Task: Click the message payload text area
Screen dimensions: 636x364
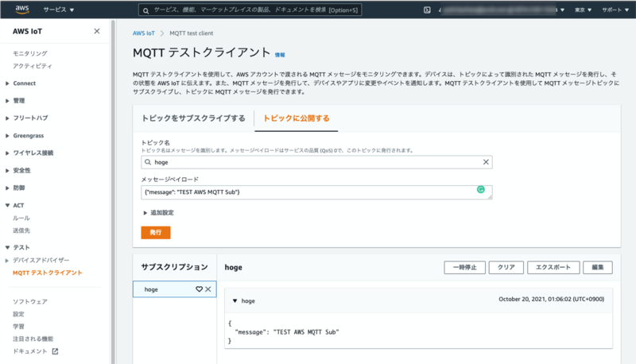Action: click(x=316, y=192)
